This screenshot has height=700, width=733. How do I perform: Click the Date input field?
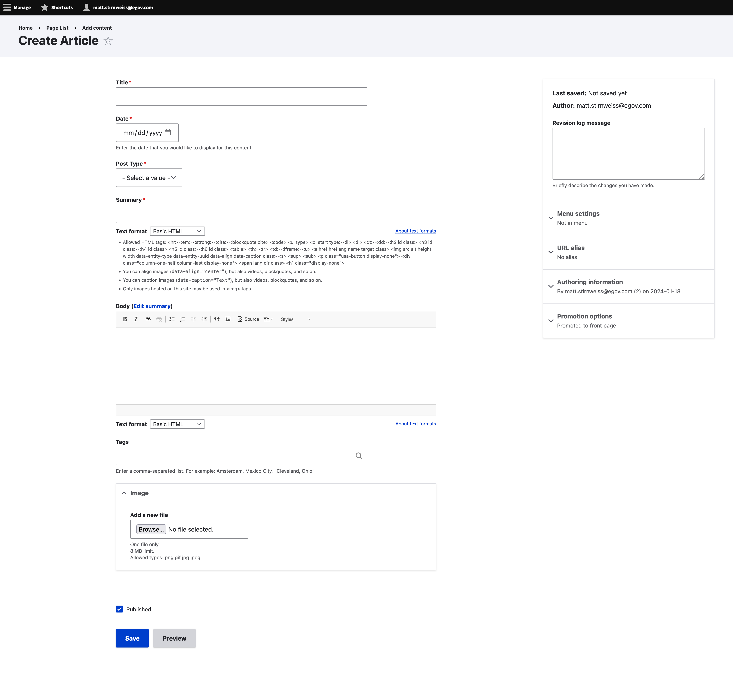(x=147, y=132)
